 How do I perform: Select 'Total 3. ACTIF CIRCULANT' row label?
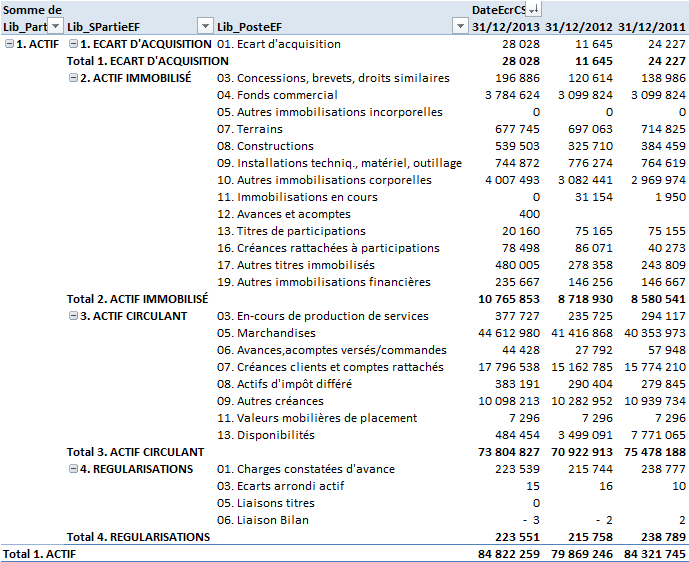tap(135, 452)
